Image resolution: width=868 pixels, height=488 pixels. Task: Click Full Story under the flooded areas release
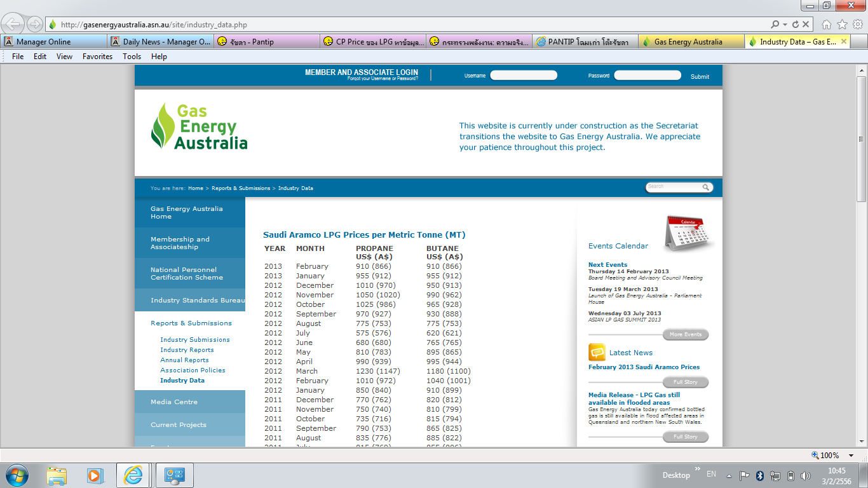pos(686,437)
